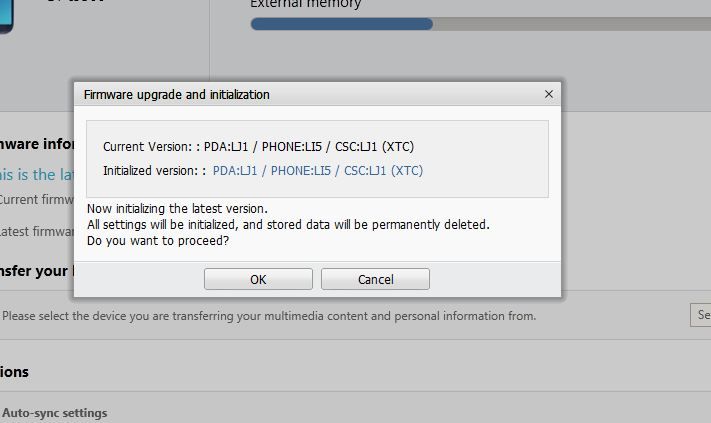The image size is (711, 423).
Task: Confirm initialization with the OK button
Action: (258, 279)
